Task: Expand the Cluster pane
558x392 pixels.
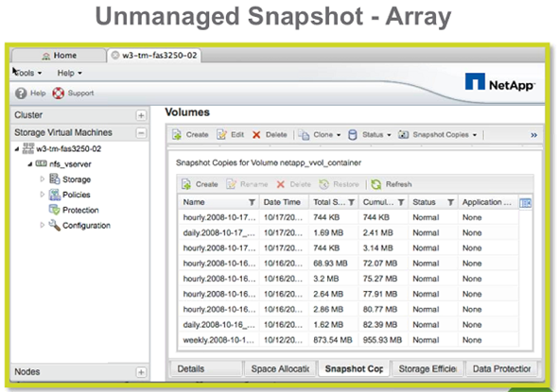Action: tap(141, 115)
